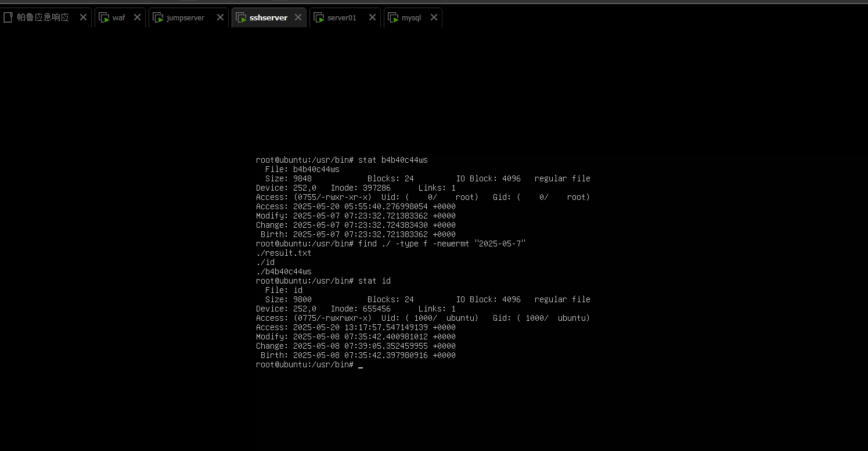Switch to the waf tab
The height and width of the screenshot is (451, 868).
click(118, 18)
